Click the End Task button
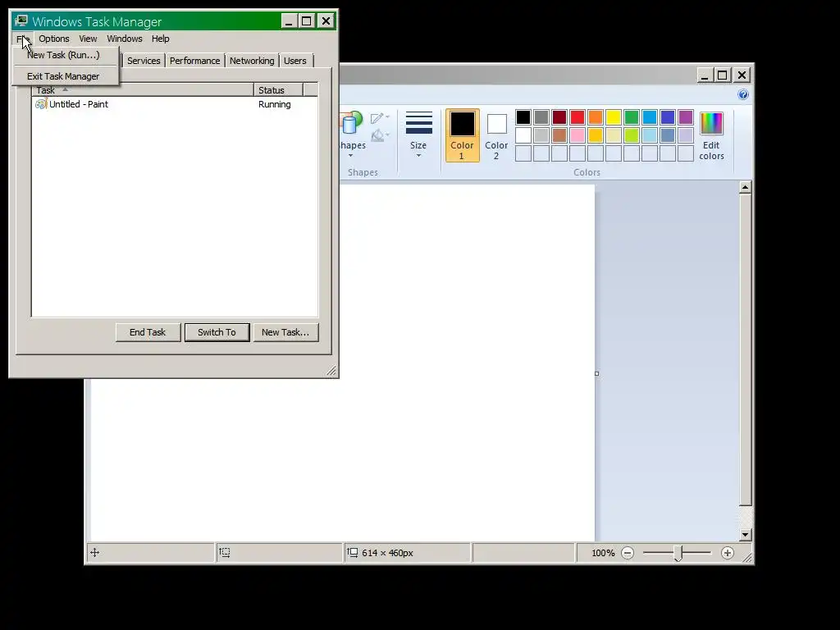 tap(148, 332)
